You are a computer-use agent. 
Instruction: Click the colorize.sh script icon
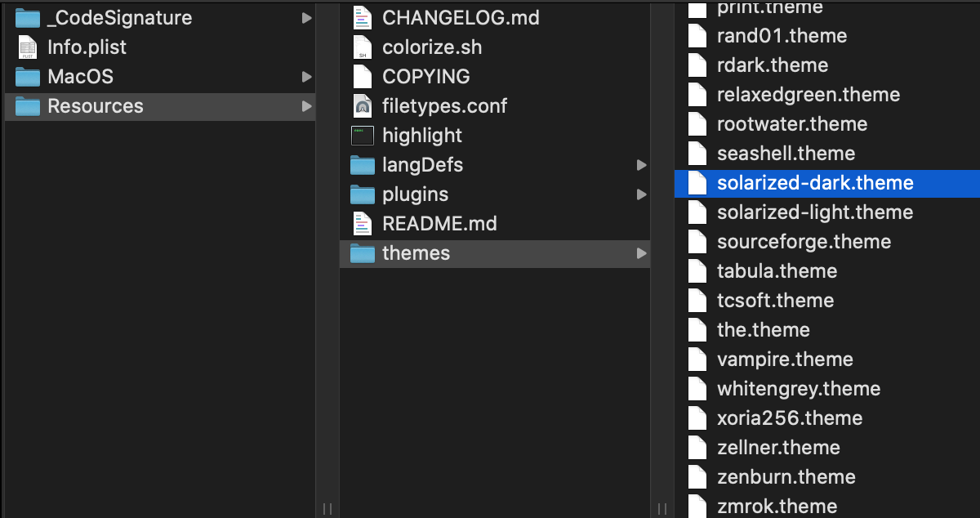click(x=362, y=47)
